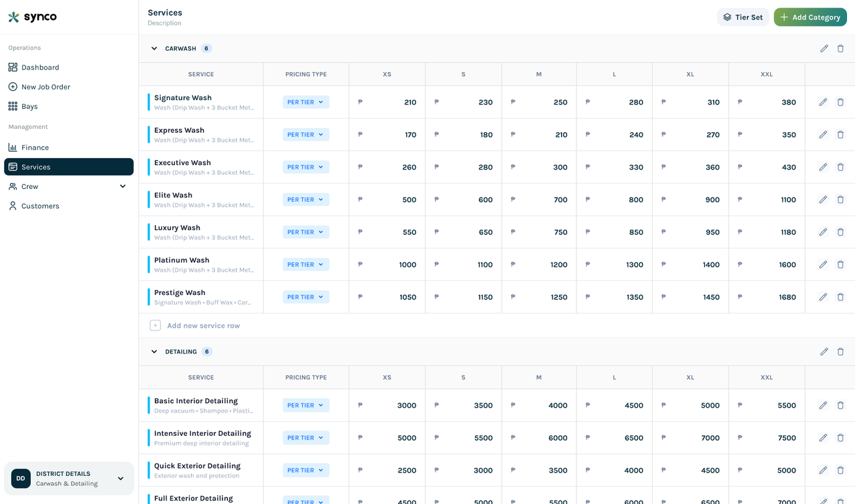The width and height of the screenshot is (855, 504).
Task: Open New Job Order page
Action: pyautogui.click(x=69, y=87)
